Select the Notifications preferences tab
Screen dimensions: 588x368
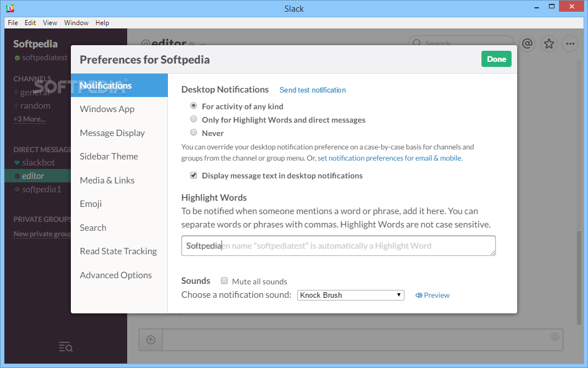(x=119, y=85)
